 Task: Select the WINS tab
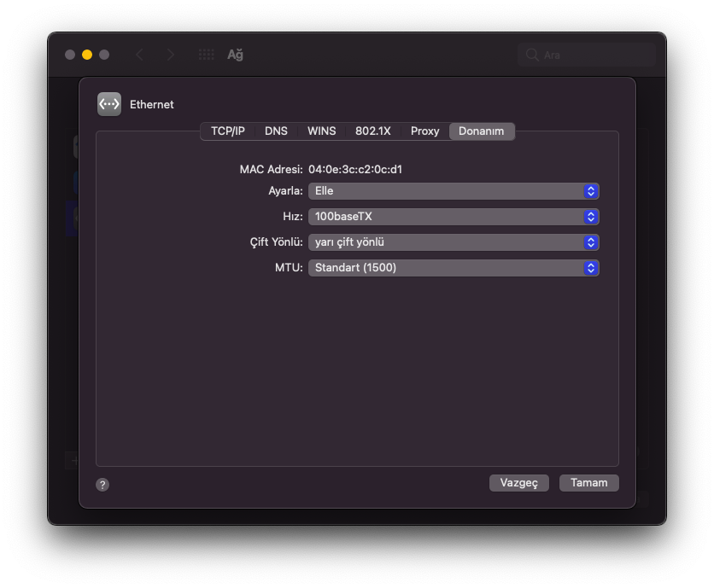[322, 131]
